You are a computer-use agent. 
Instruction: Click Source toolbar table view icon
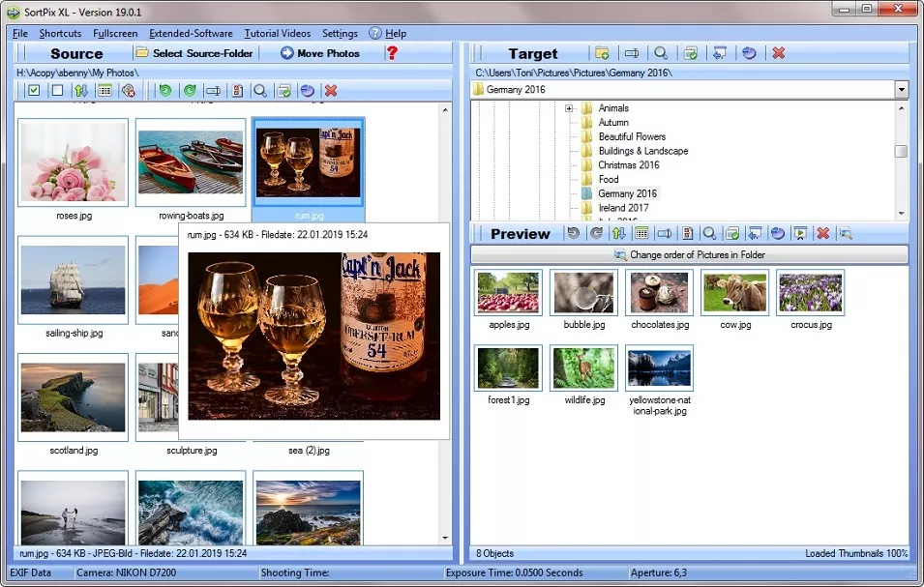[104, 91]
